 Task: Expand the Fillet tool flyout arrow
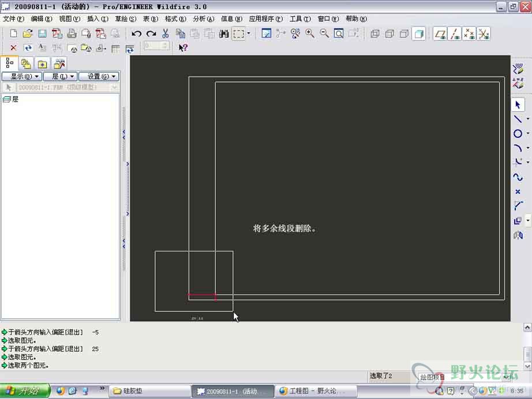click(528, 163)
